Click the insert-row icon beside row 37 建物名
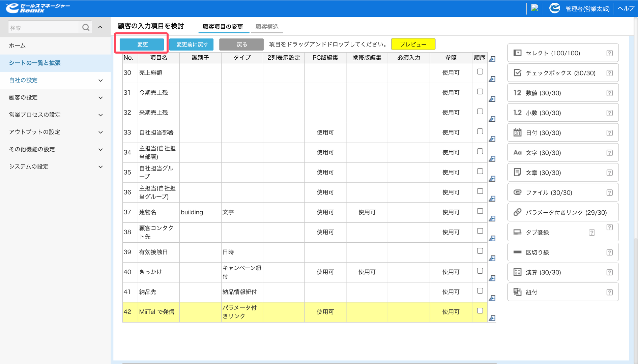Image resolution: width=638 pixels, height=364 pixels. [492, 218]
